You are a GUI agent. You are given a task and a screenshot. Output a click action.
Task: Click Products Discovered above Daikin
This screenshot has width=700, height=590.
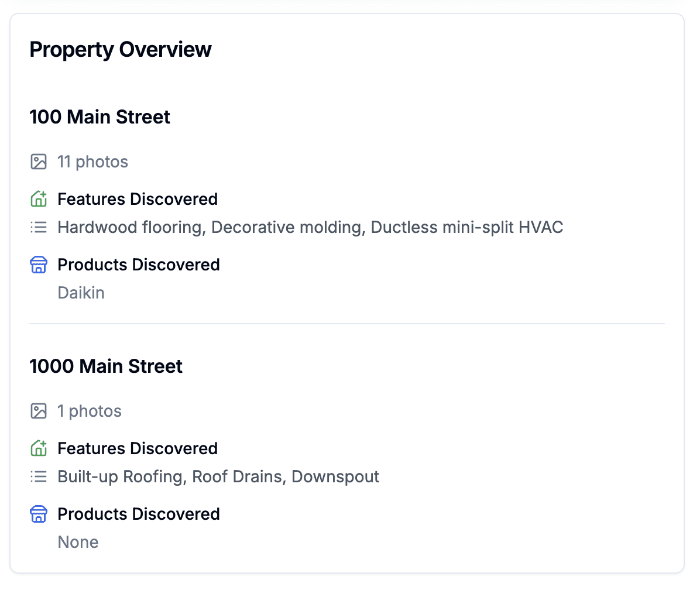139,265
